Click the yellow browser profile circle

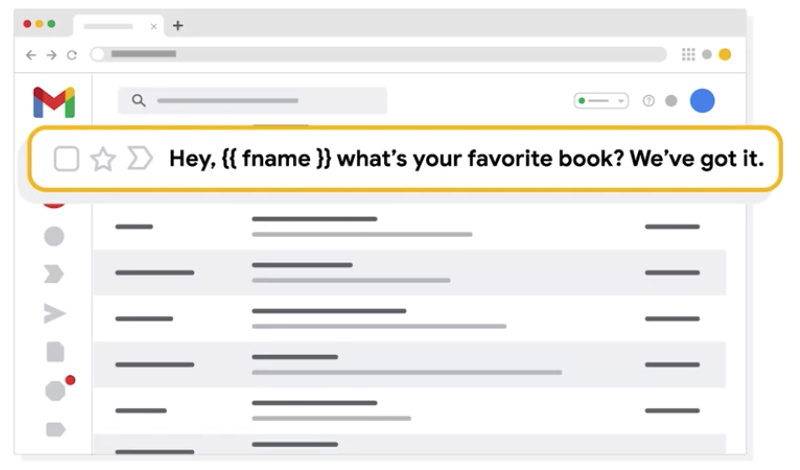pos(724,54)
